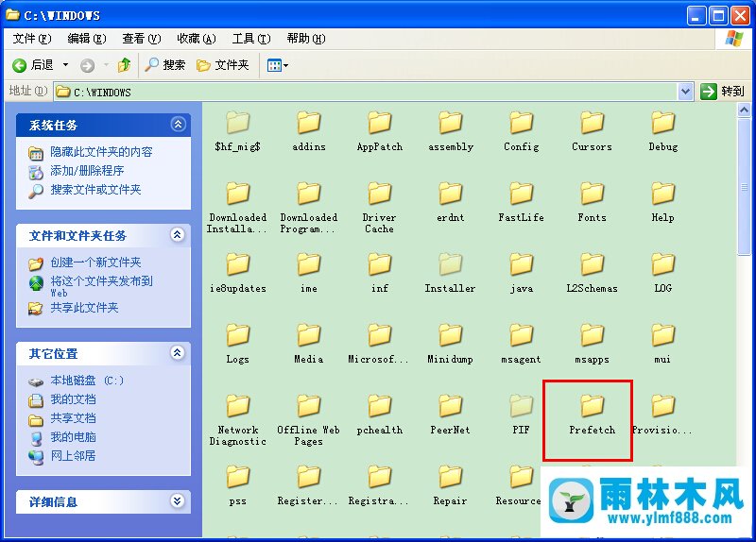The height and width of the screenshot is (542, 756).
Task: Select the Fonts folder
Action: click(593, 202)
